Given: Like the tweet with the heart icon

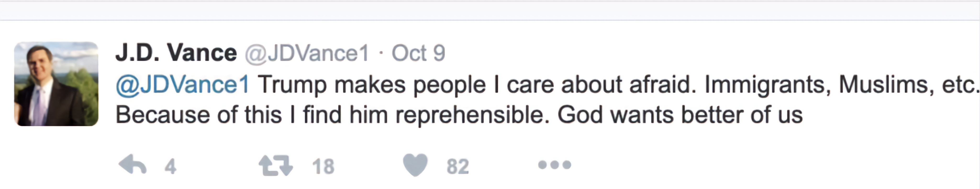Looking at the screenshot, I should click(x=415, y=165).
